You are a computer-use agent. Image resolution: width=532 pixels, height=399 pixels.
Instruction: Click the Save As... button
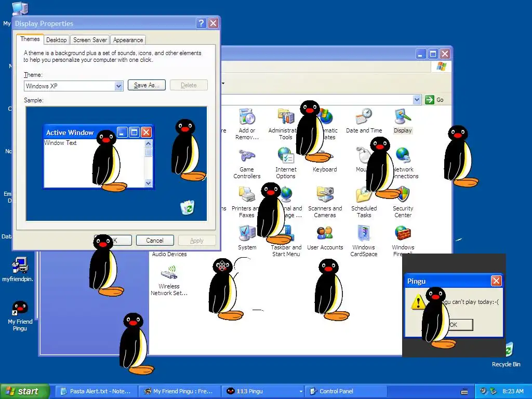(147, 85)
